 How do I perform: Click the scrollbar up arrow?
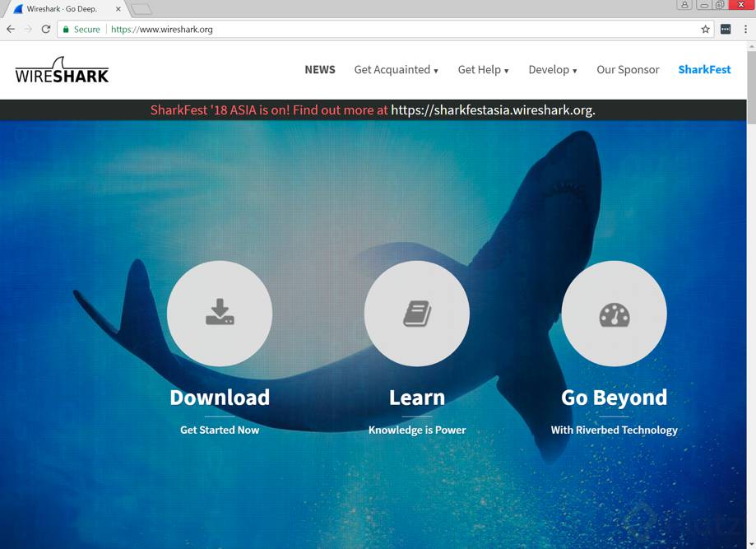pyautogui.click(x=751, y=46)
